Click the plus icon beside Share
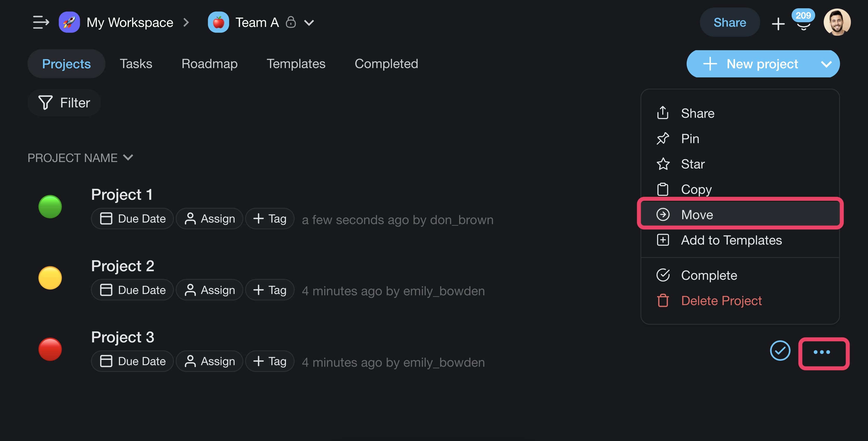Screen dimensions: 868x441 pos(778,24)
